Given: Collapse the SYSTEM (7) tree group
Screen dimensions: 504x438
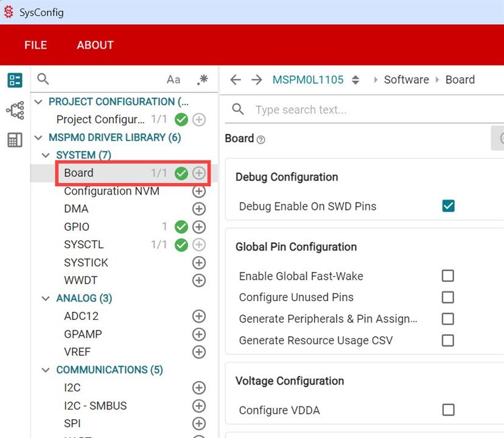Looking at the screenshot, I should tap(46, 155).
